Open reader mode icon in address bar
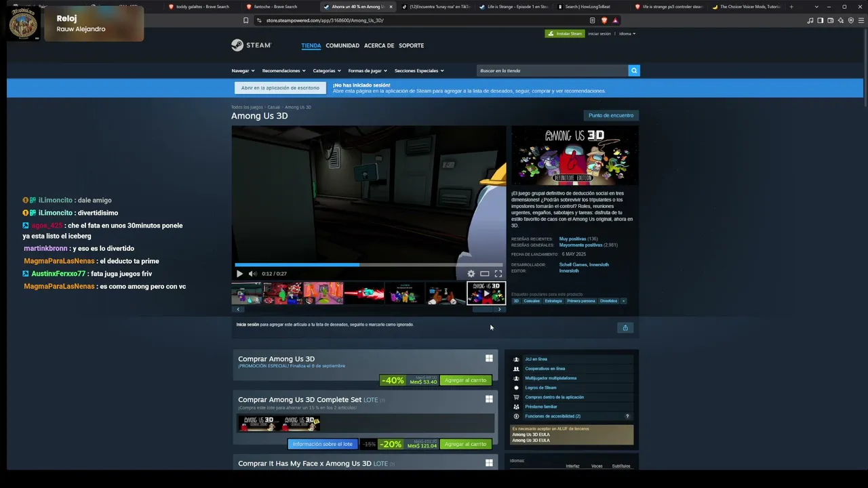This screenshot has width=868, height=488. point(592,20)
